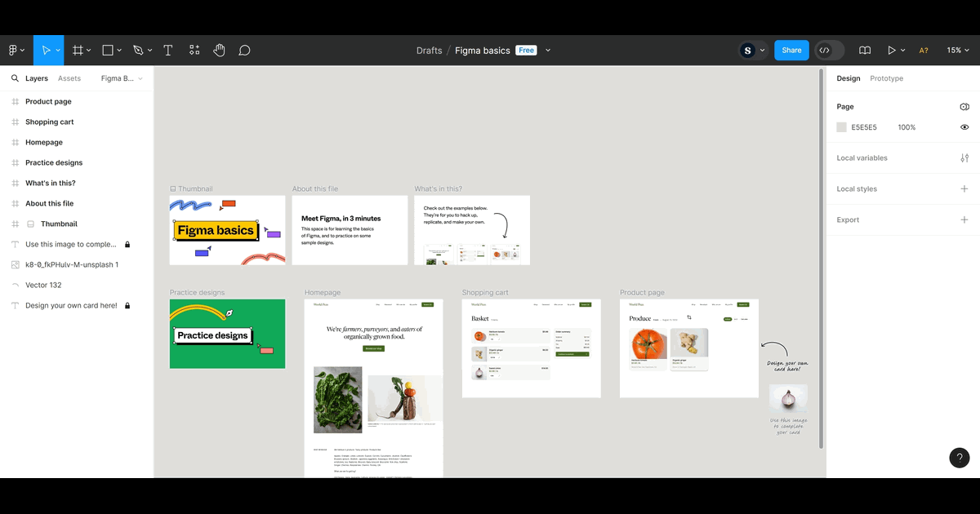Viewport: 980px width, 514px height.
Task: Expand the shape tools chevron
Action: [x=119, y=51]
